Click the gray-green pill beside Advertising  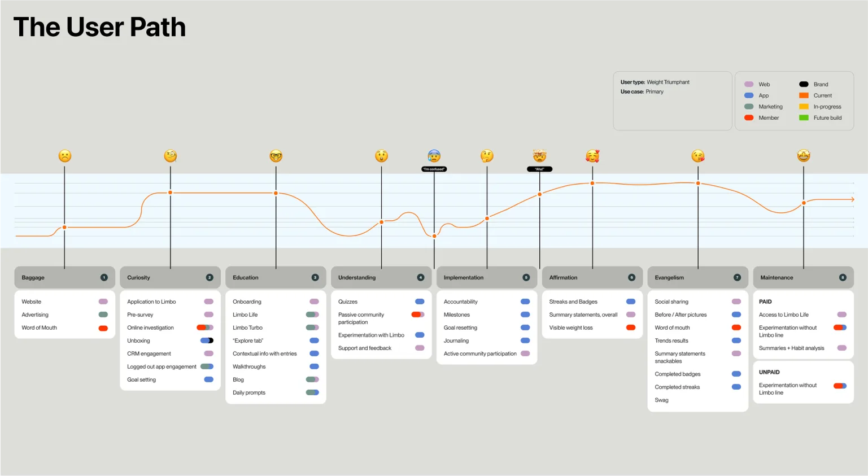coord(103,315)
